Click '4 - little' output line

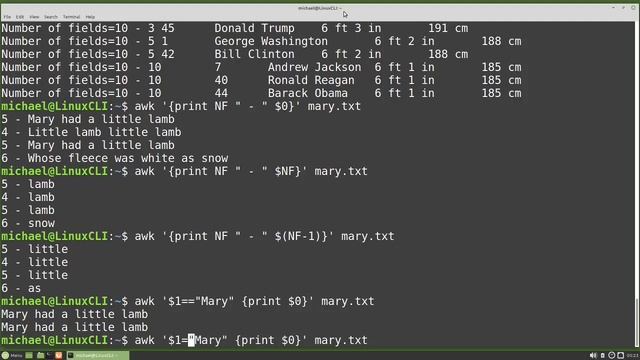pyautogui.click(x=35, y=262)
